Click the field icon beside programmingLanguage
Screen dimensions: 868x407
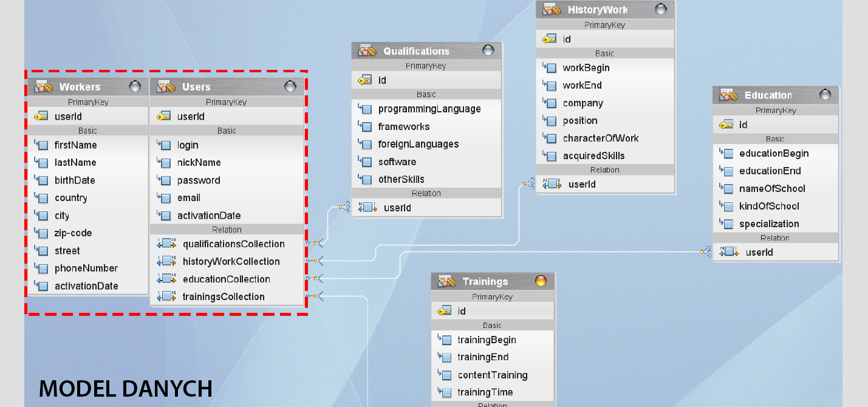point(365,109)
